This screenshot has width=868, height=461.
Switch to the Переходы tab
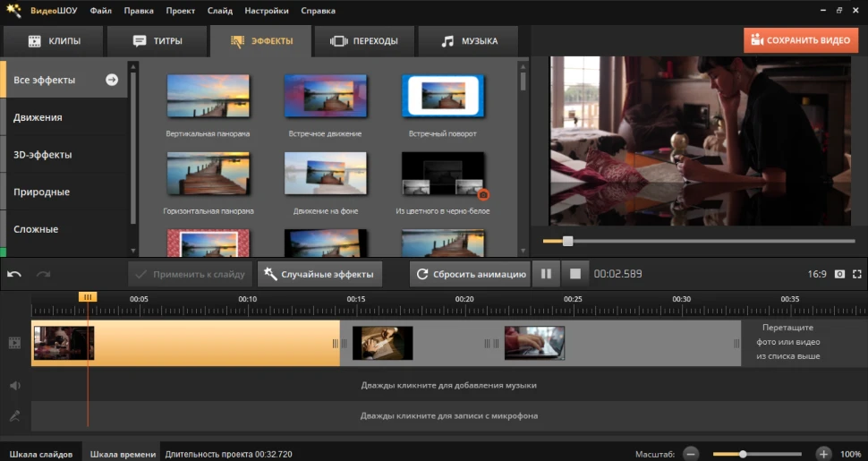(x=363, y=41)
